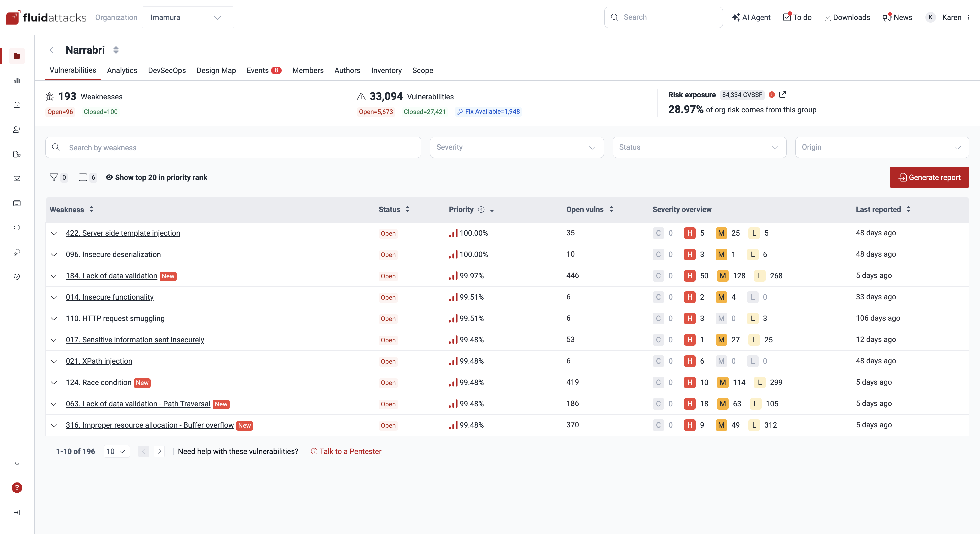Toggle Show top 20 in priority rank
980x534 pixels.
click(x=157, y=177)
